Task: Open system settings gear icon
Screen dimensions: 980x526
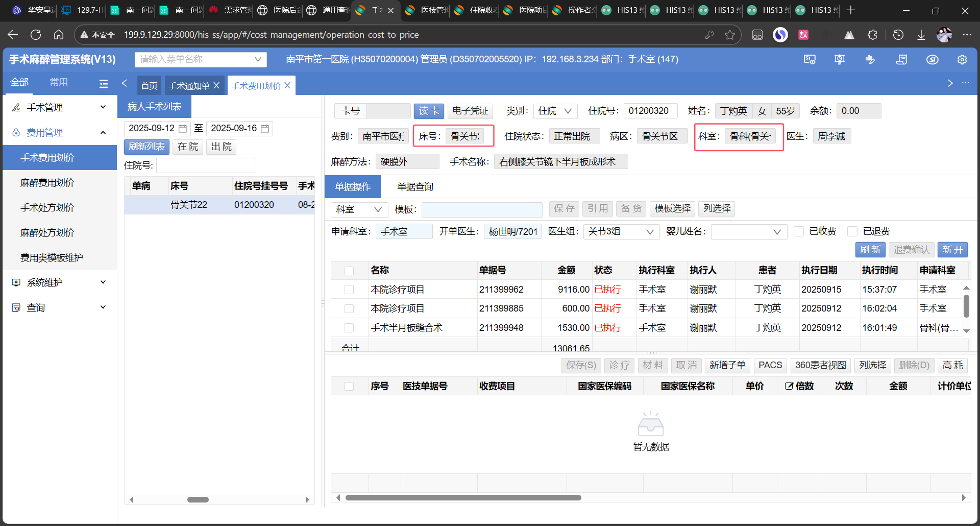Action: tap(962, 60)
